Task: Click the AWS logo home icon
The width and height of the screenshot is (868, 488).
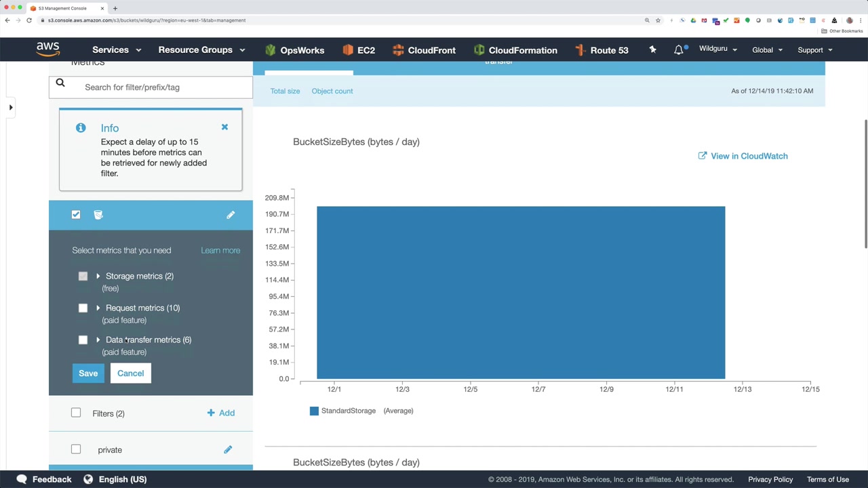Action: coord(48,49)
